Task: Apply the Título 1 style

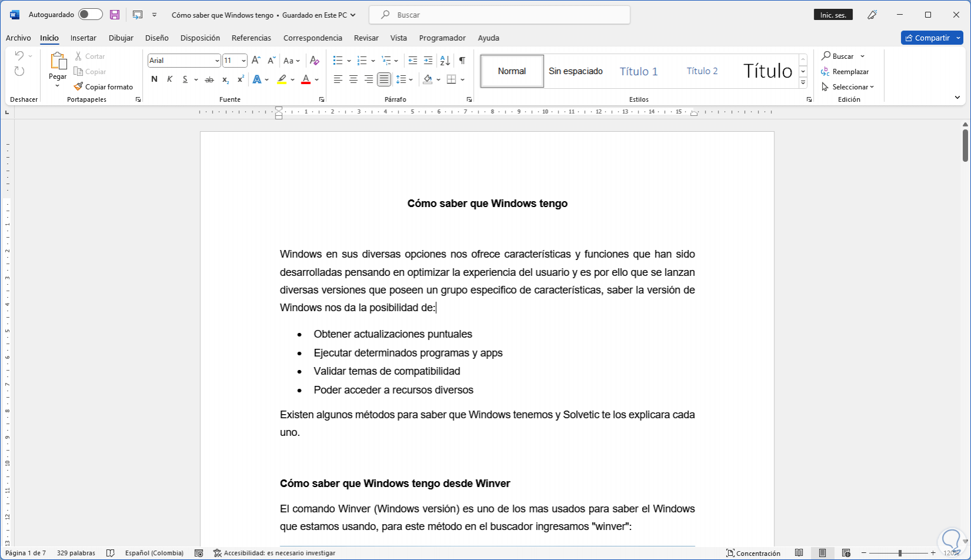Action: click(x=639, y=71)
